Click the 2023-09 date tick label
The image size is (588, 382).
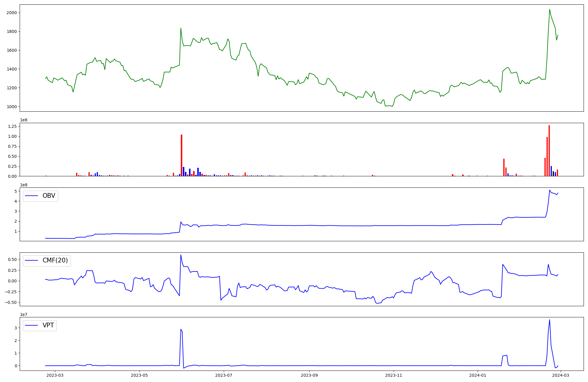pos(309,375)
